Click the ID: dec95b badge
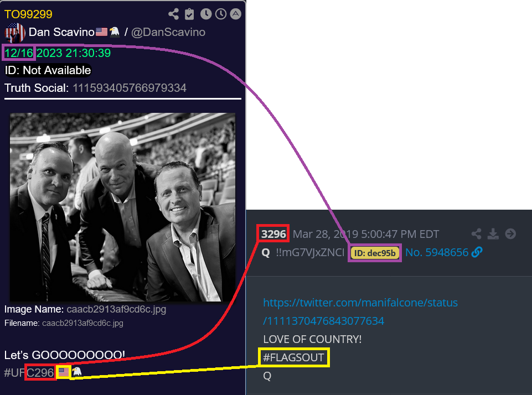 (x=375, y=253)
